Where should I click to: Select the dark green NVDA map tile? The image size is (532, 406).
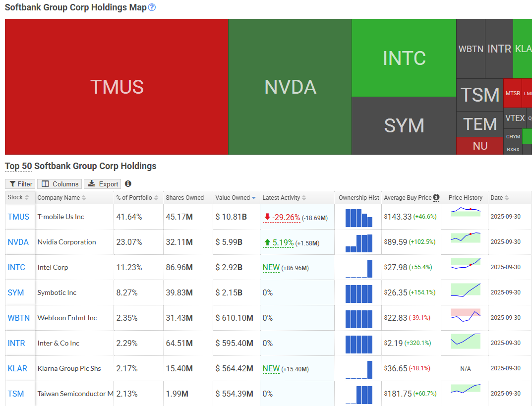point(290,87)
